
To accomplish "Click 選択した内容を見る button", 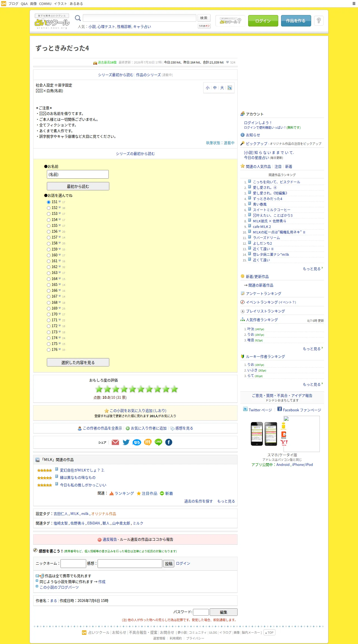I will click(78, 362).
